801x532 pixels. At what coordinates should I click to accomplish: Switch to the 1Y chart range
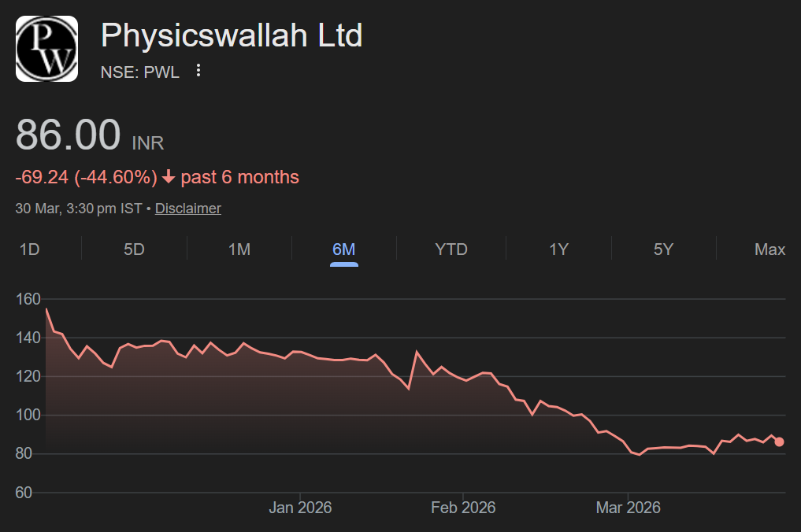tap(558, 249)
